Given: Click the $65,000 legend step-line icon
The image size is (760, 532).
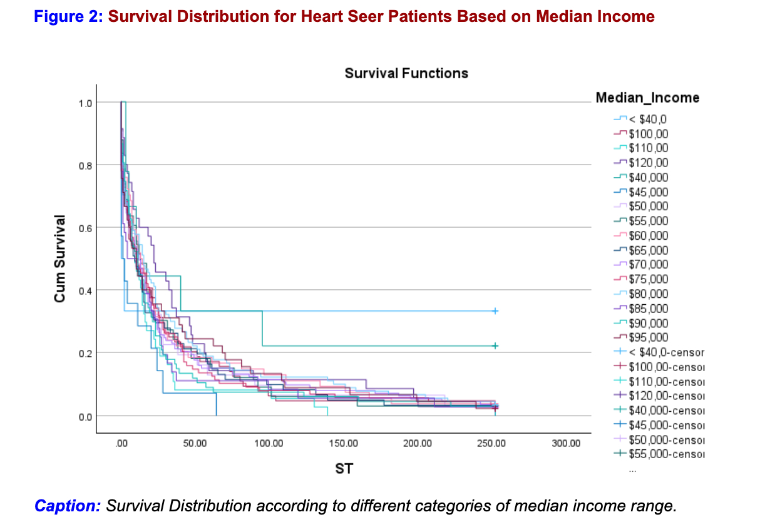Looking at the screenshot, I should click(x=620, y=250).
